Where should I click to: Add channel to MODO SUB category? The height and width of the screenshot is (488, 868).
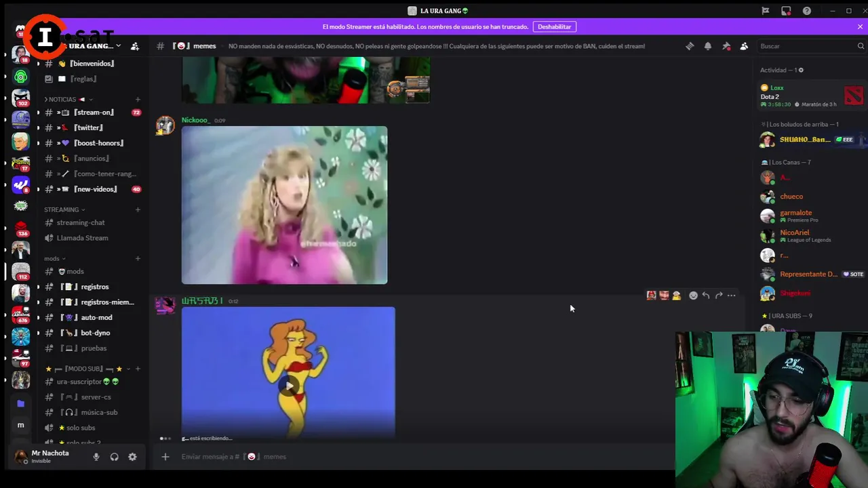138,369
